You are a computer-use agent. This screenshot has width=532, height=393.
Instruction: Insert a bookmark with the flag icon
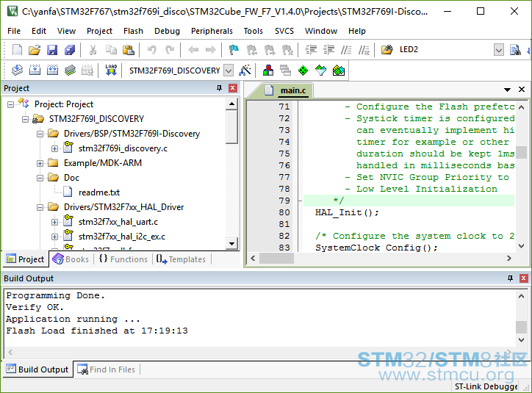(x=234, y=50)
